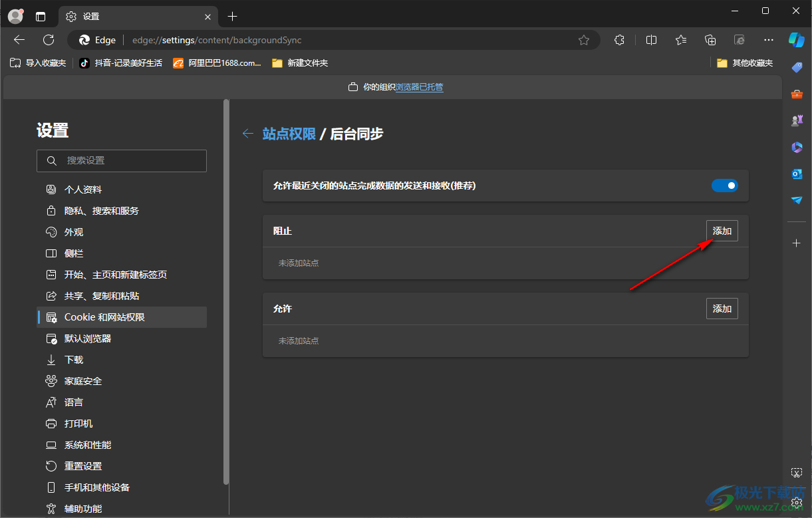Image resolution: width=812 pixels, height=518 pixels.
Task: Click the browser back arrow
Action: [19, 40]
